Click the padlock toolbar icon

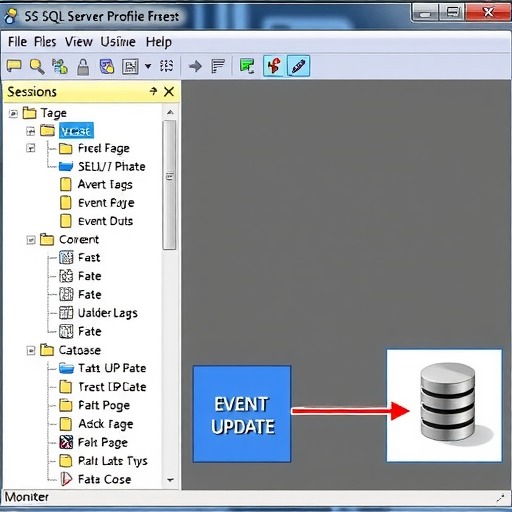click(83, 67)
